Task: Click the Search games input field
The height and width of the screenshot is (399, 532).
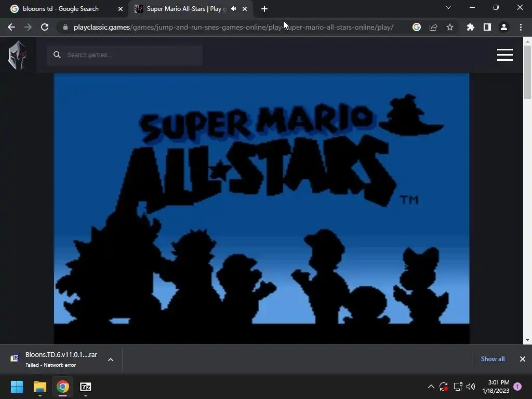Action: 125,55
